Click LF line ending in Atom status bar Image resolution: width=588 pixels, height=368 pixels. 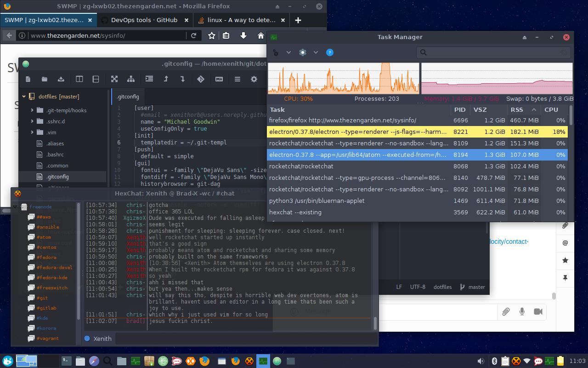399,287
